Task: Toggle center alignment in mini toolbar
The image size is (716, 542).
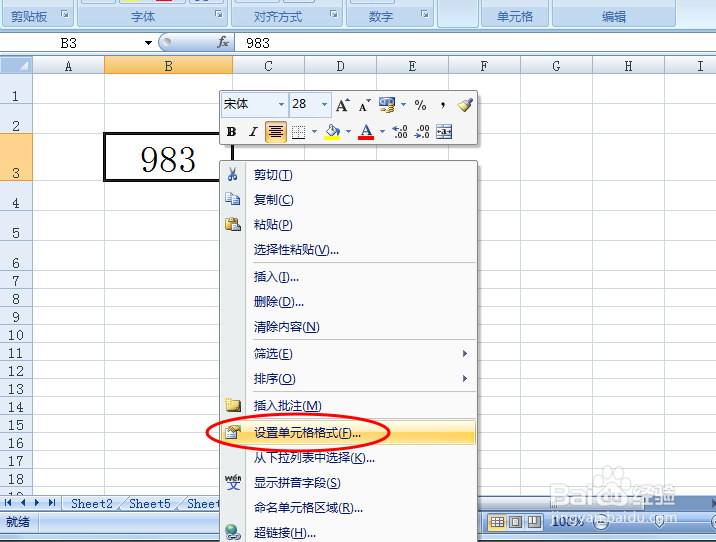Action: coord(275,132)
